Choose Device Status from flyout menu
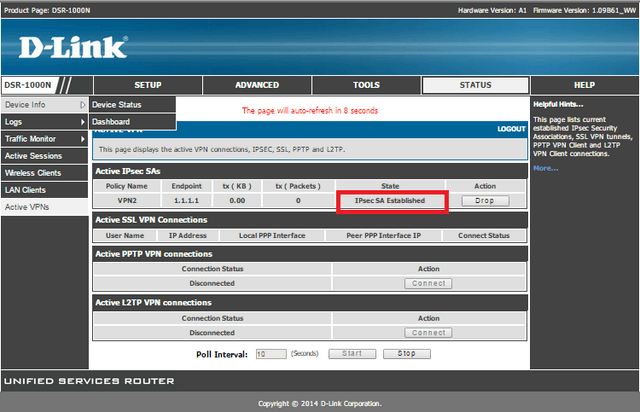This screenshot has width=640, height=412. (133, 105)
